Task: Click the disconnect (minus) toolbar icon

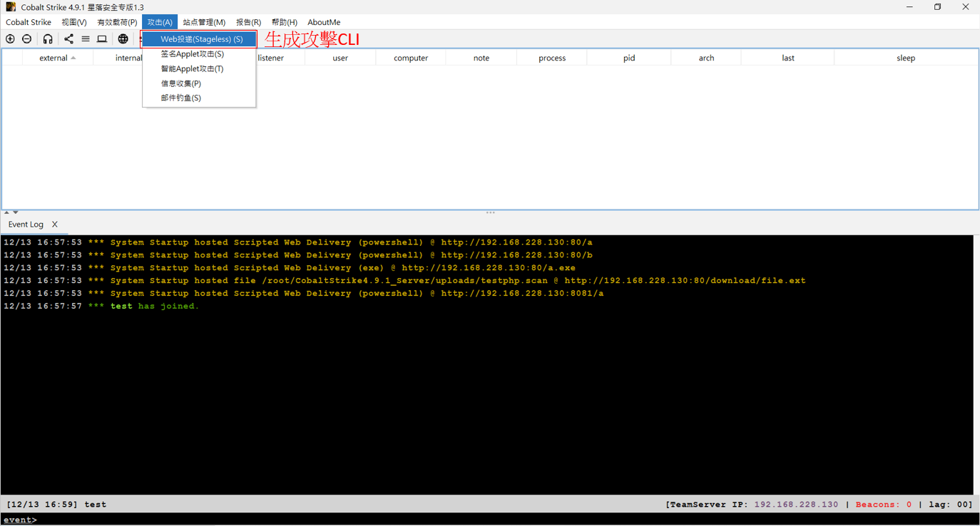Action: click(x=27, y=39)
